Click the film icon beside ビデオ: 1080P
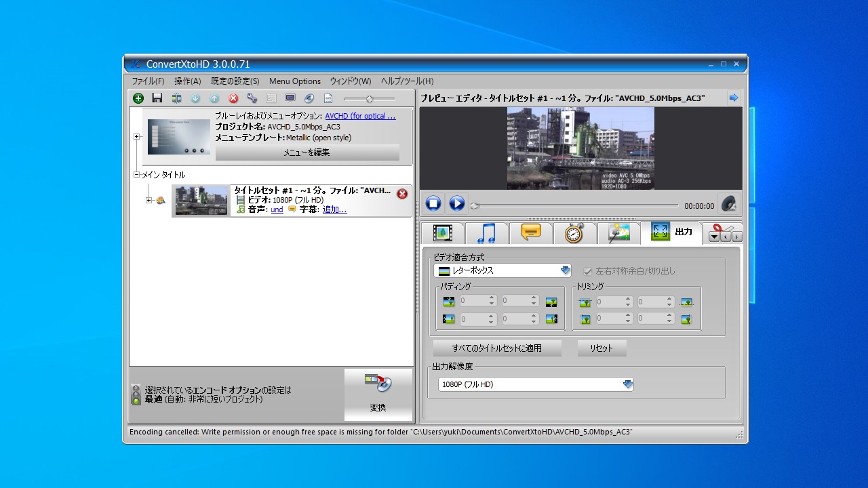This screenshot has width=868, height=488. 241,200
